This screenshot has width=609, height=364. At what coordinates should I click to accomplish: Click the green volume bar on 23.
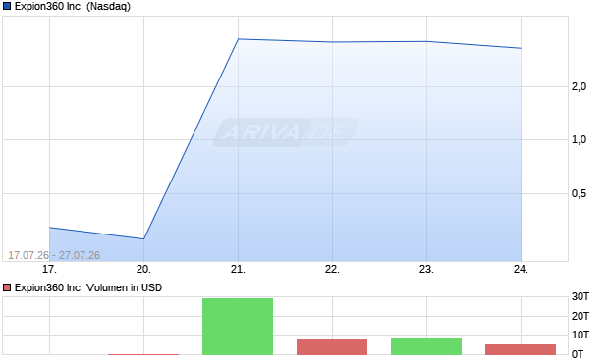pyautogui.click(x=426, y=346)
